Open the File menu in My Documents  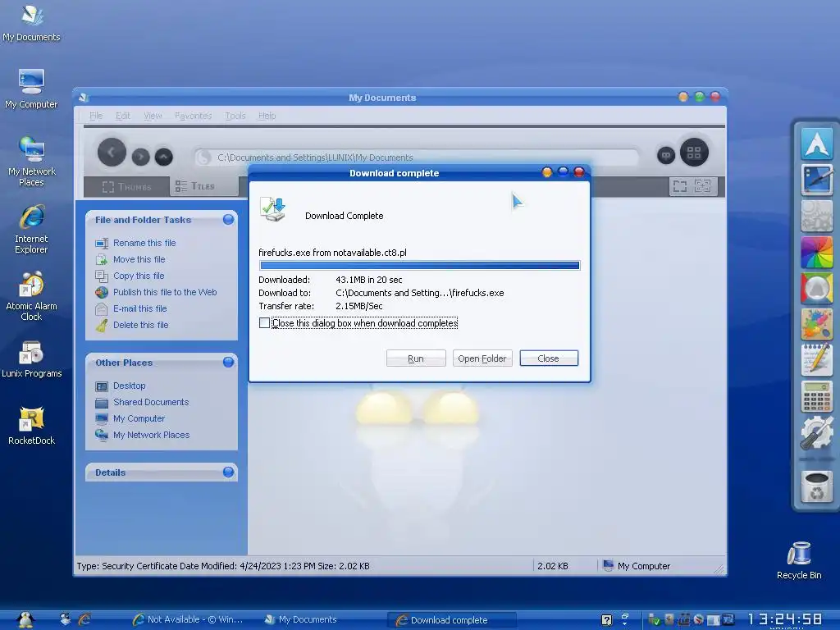(96, 116)
